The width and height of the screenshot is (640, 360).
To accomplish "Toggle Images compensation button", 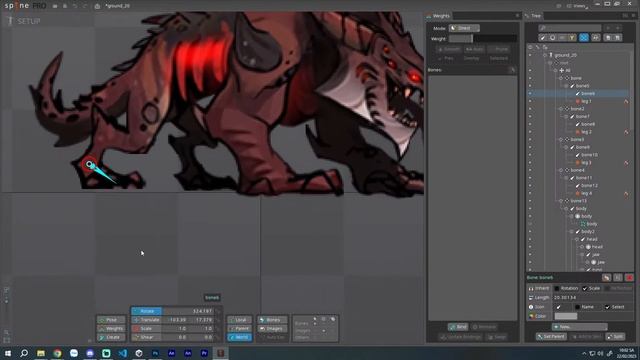I will (x=272, y=329).
